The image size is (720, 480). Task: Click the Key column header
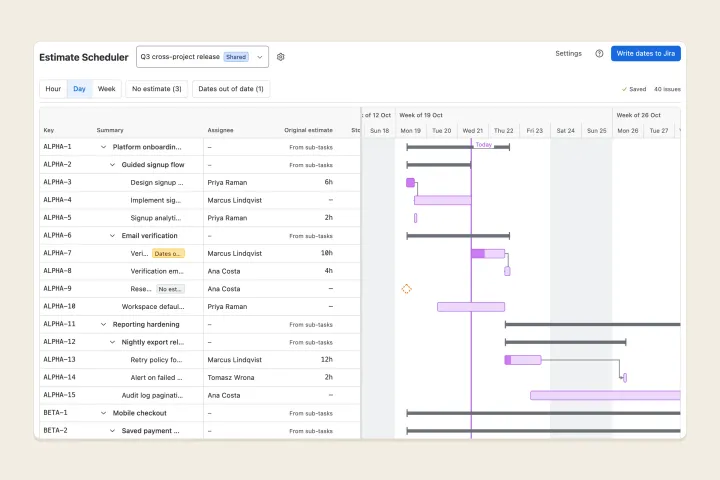pyautogui.click(x=49, y=130)
